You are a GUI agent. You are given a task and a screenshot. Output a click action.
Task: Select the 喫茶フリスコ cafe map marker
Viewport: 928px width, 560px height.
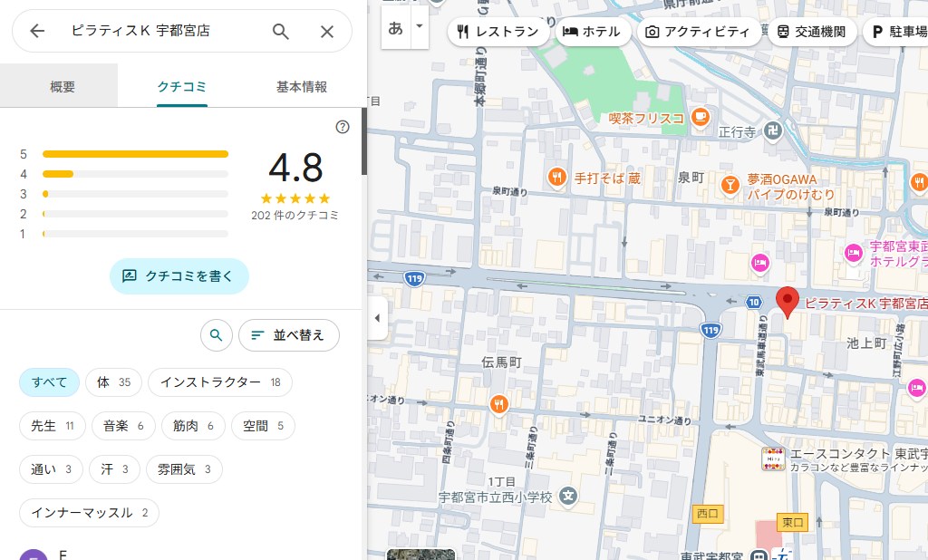tap(700, 117)
